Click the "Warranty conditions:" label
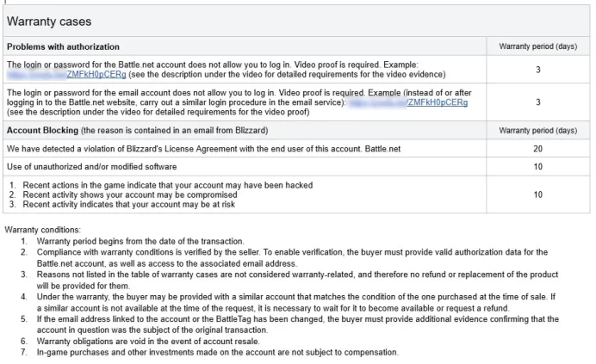This screenshot has width=596, height=364. coord(42,230)
